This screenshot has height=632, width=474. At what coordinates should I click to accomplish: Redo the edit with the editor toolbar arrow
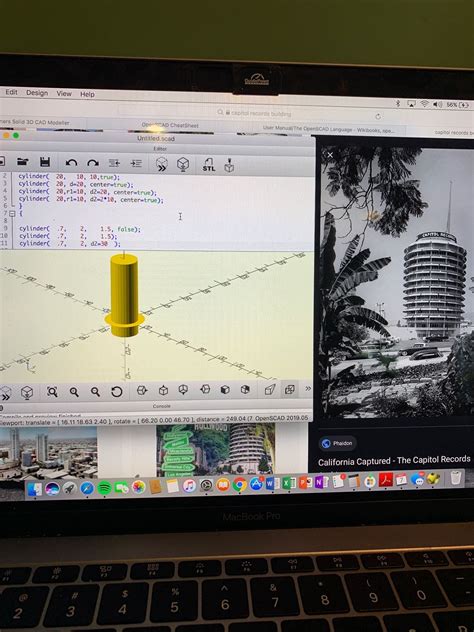click(93, 163)
